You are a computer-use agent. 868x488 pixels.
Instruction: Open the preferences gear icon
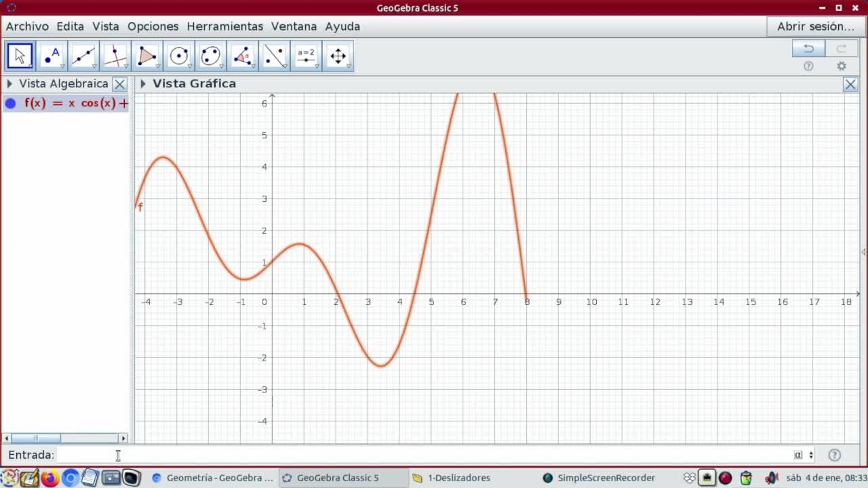coord(842,66)
